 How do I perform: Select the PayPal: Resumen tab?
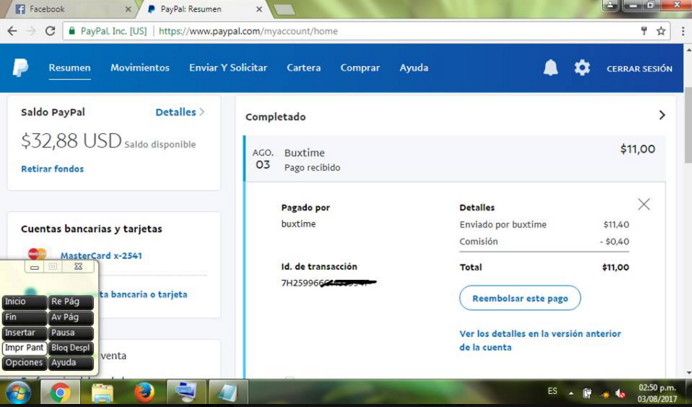203,9
